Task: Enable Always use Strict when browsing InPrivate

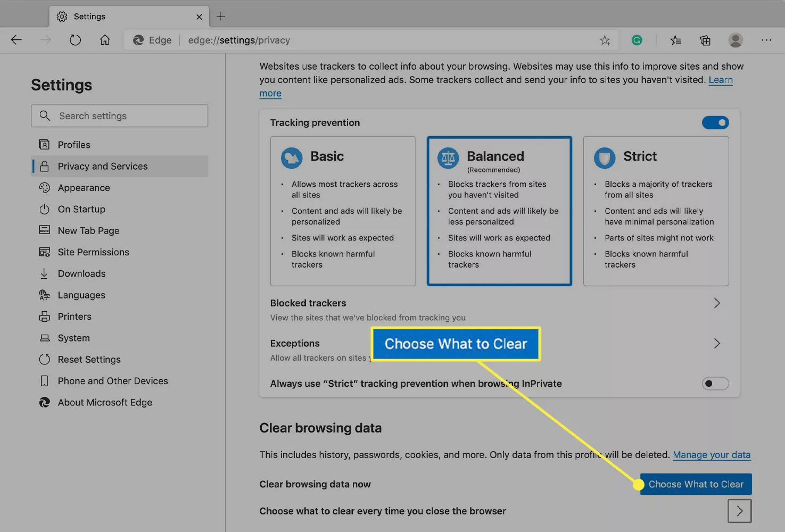Action: pos(715,384)
